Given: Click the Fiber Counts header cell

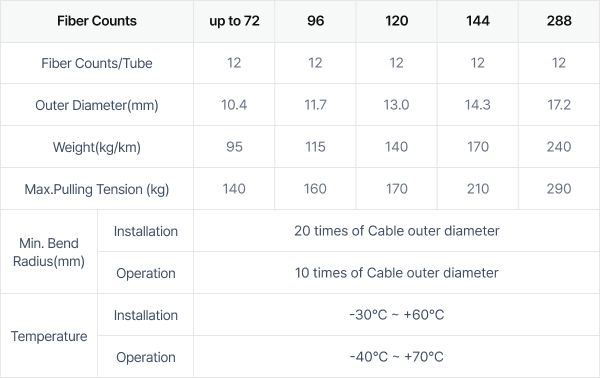Looking at the screenshot, I should (97, 21).
